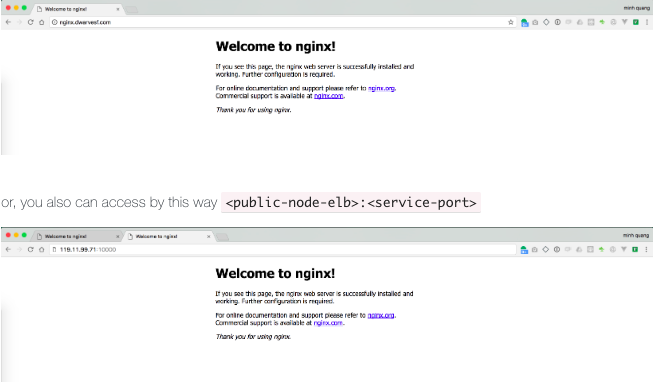Viewport: 656px width, 383px height.
Task: Click camera extension icon in top window
Action: click(x=535, y=22)
